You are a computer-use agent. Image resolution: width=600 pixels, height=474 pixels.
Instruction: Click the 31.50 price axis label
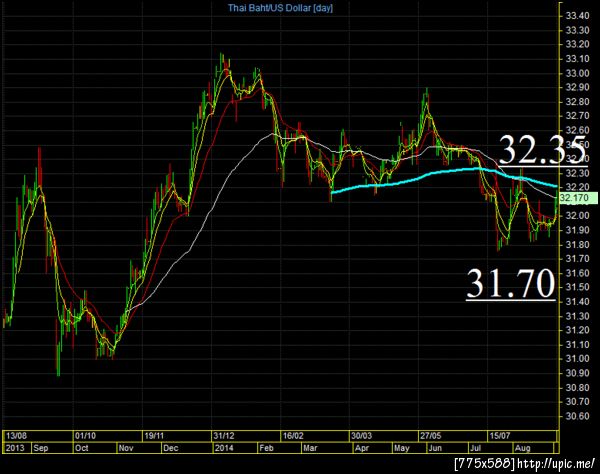tap(577, 287)
